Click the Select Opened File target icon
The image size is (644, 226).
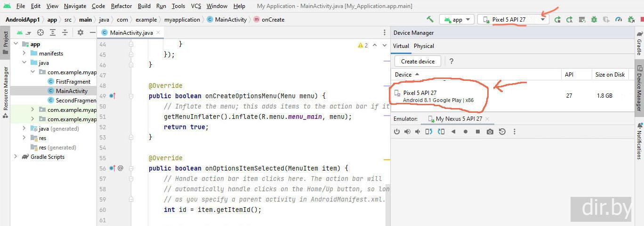tap(40, 32)
